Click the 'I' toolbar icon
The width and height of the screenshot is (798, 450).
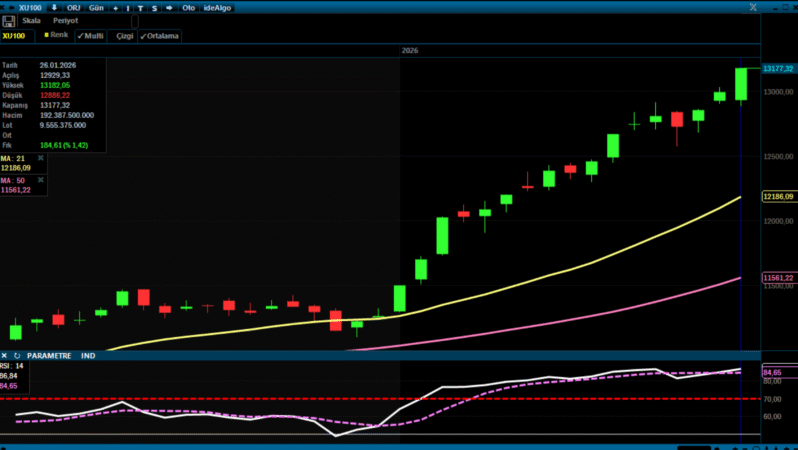pos(128,7)
